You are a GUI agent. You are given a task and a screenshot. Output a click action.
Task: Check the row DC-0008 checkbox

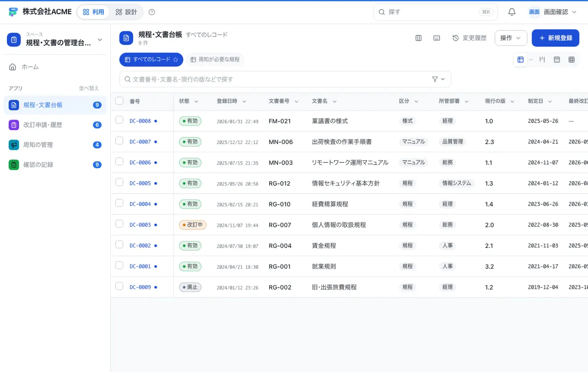tap(119, 120)
